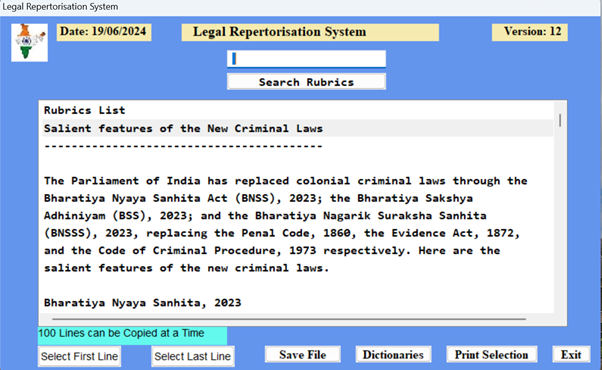602x370 pixels.
Task: Click the Select First Line button
Action: [79, 356]
